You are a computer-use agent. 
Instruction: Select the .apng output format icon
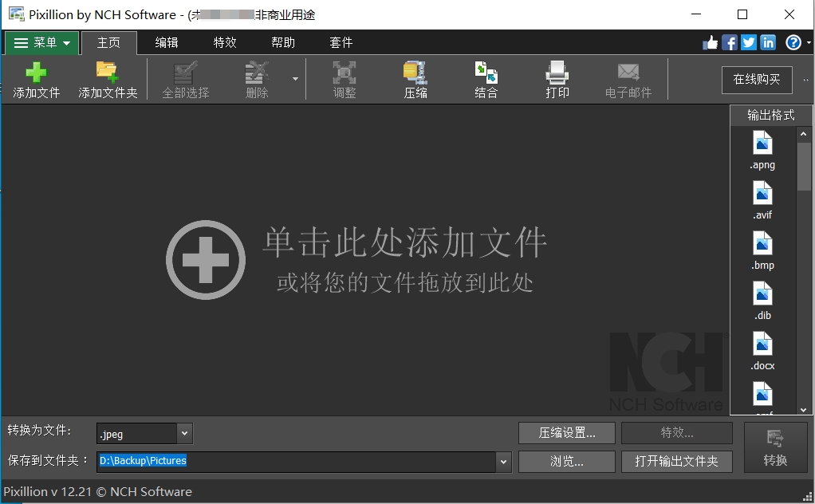pyautogui.click(x=762, y=143)
